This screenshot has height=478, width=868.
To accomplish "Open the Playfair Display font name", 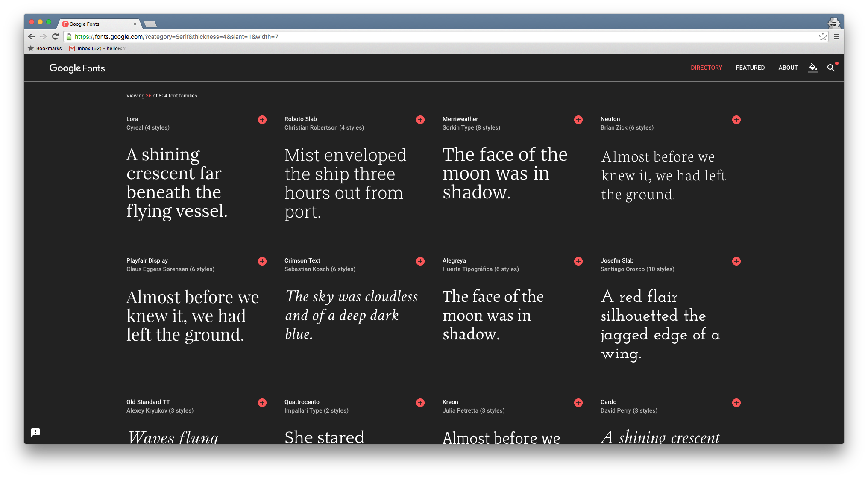I will coord(147,260).
